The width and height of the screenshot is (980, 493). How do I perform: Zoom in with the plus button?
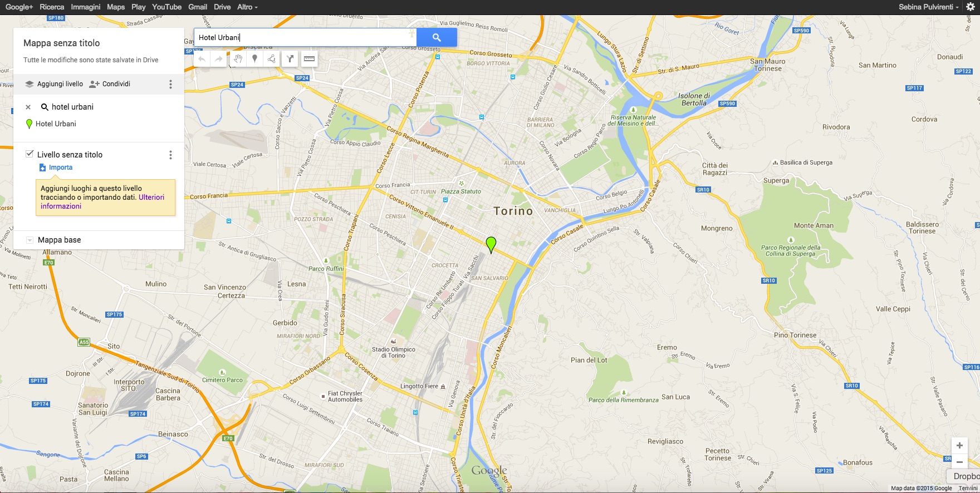click(x=959, y=445)
